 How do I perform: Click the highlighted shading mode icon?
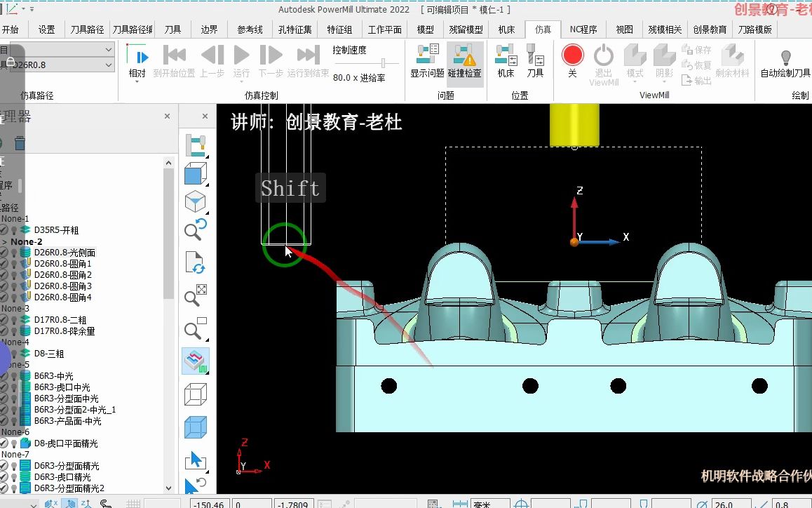196,361
